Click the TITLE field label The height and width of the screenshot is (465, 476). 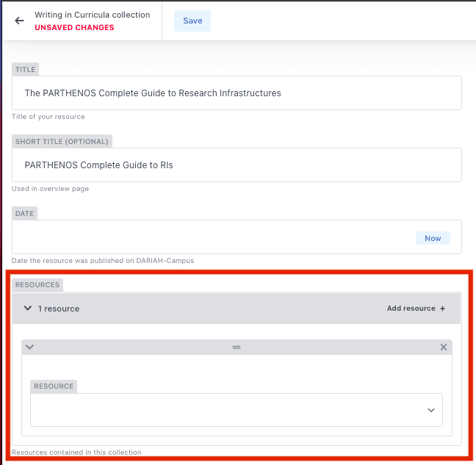(26, 70)
